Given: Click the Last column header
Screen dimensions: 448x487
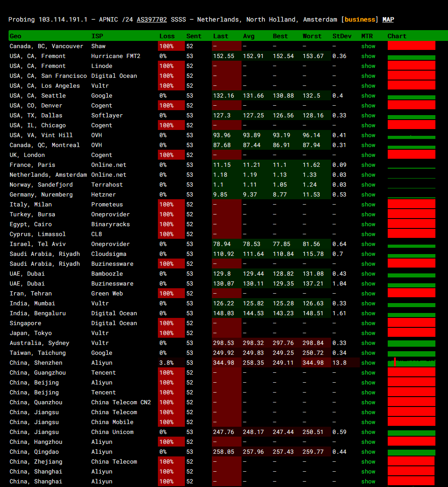Looking at the screenshot, I should [220, 36].
